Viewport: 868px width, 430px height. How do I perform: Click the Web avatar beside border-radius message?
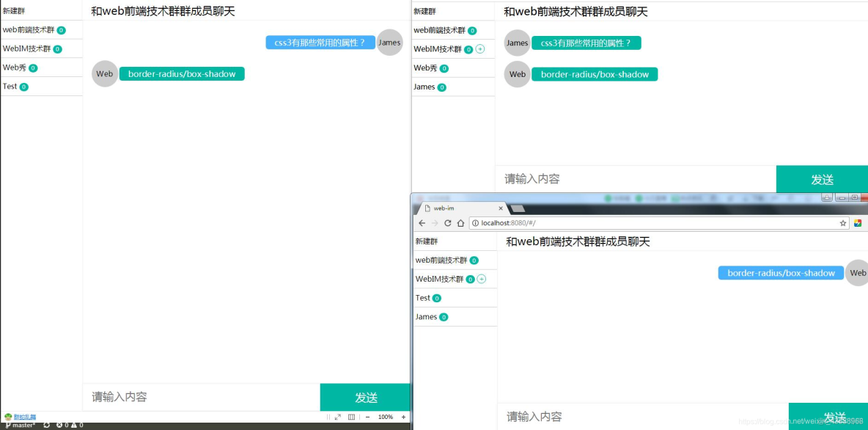click(x=104, y=73)
